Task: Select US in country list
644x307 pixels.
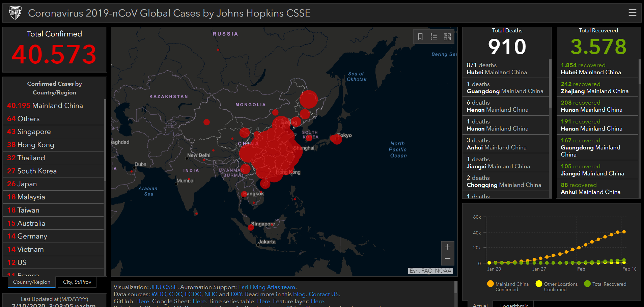Action: coord(53,262)
